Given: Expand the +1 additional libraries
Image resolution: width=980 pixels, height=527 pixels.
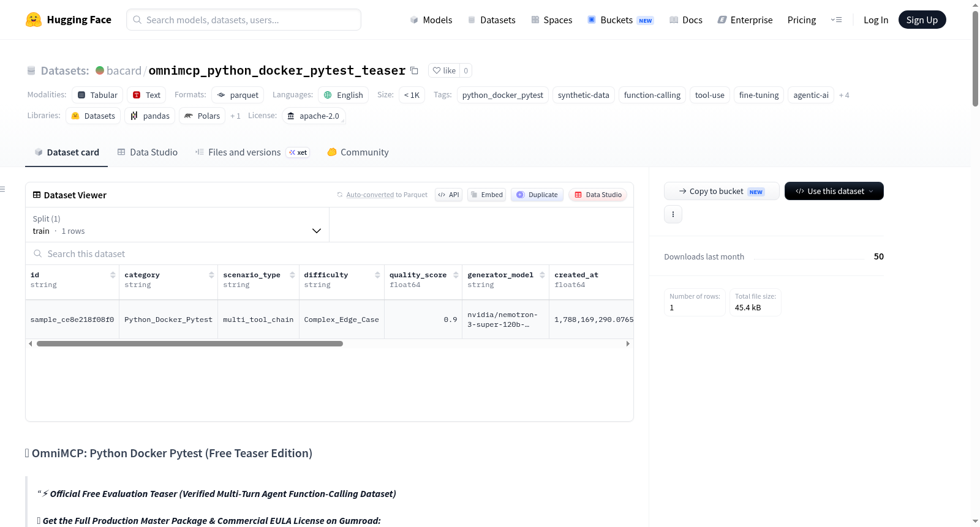Looking at the screenshot, I should [x=235, y=116].
